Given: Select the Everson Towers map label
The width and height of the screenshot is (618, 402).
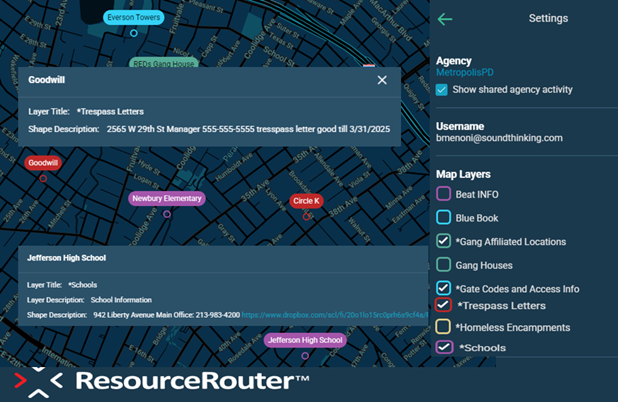Looking at the screenshot, I should point(134,17).
